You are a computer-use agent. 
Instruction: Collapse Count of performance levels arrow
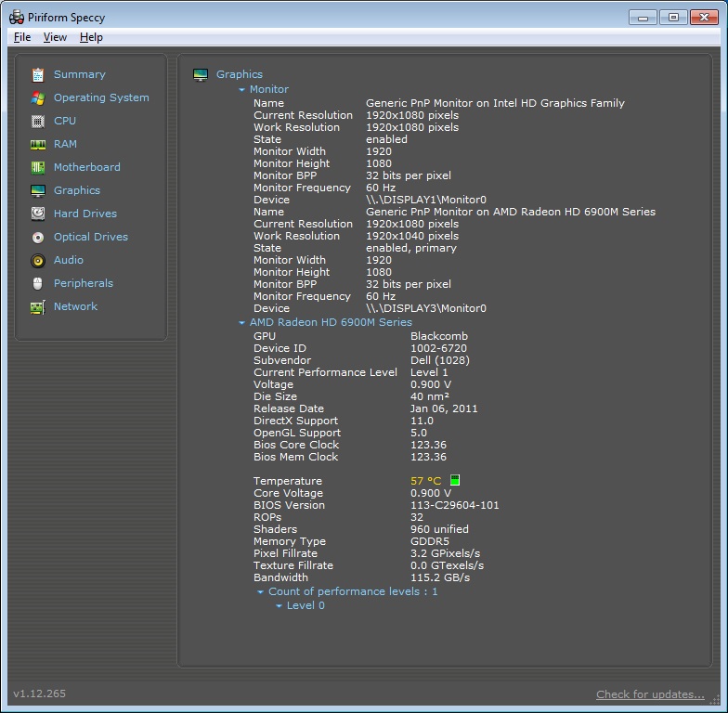pos(260,592)
